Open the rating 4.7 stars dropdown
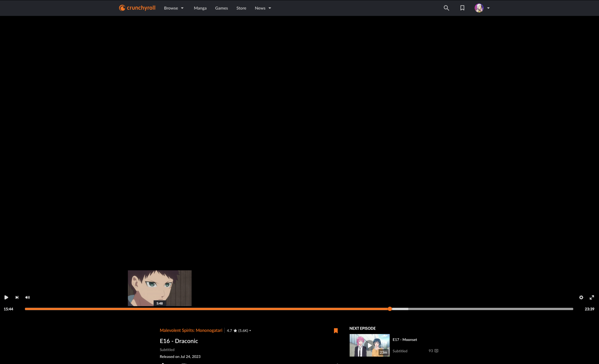The width and height of the screenshot is (599, 364). point(239,330)
